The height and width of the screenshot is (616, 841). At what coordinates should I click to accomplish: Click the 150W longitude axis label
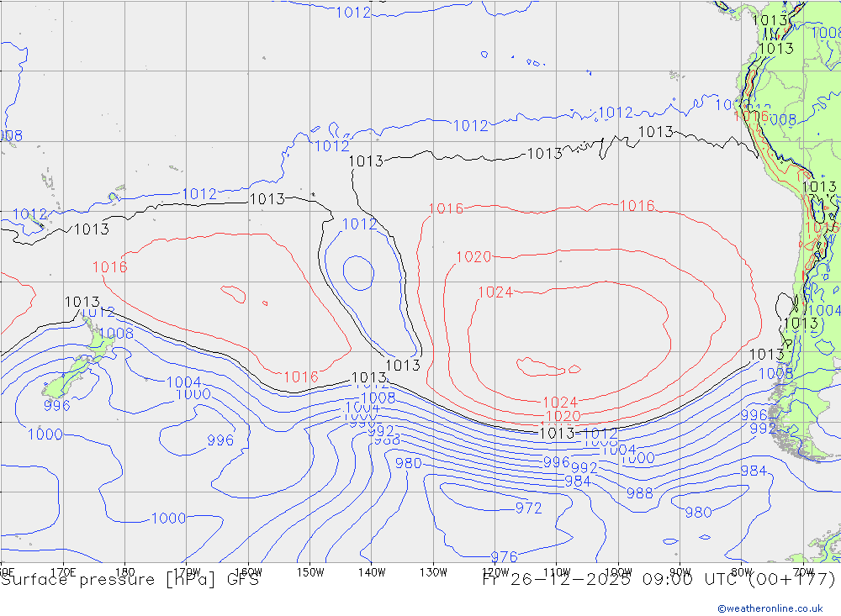tap(310, 572)
